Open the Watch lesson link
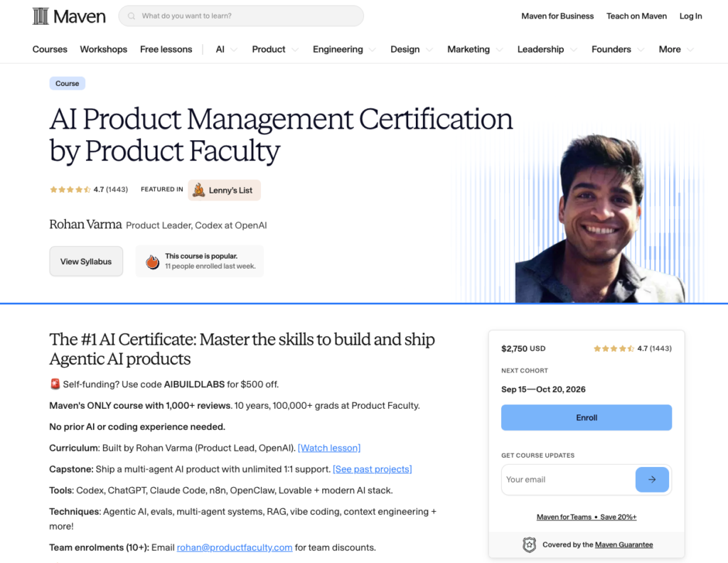Viewport: 728px width, 563px height. coord(329,448)
